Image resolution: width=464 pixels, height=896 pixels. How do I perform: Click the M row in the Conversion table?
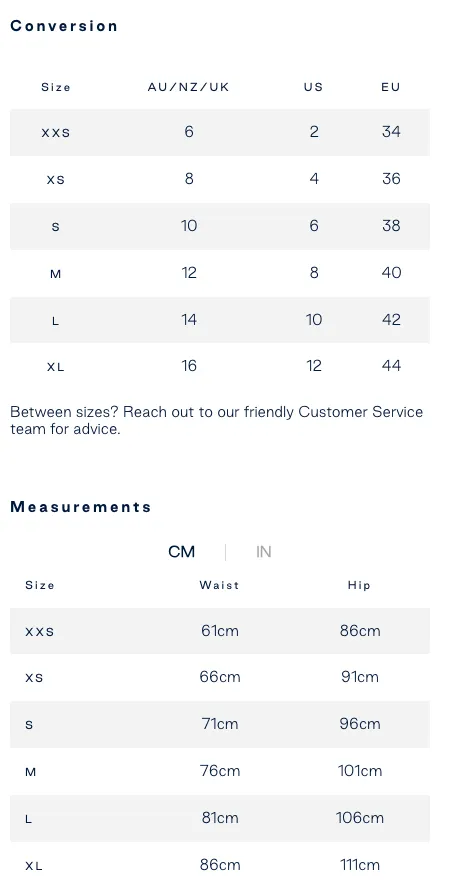pos(219,273)
